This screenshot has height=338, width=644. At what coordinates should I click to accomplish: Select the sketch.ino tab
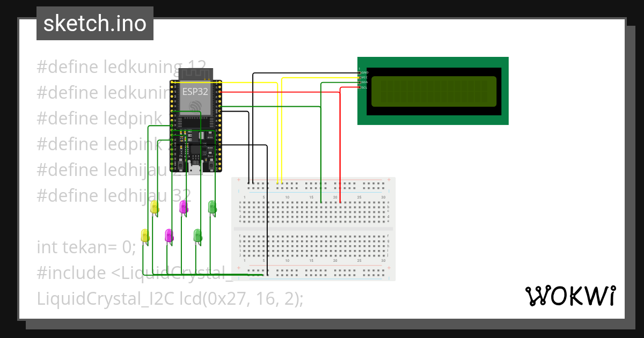tap(94, 23)
